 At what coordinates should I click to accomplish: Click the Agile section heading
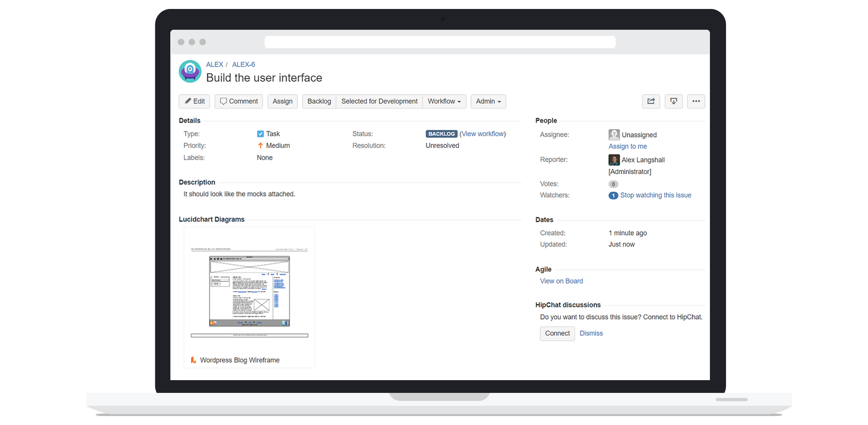pyautogui.click(x=543, y=269)
